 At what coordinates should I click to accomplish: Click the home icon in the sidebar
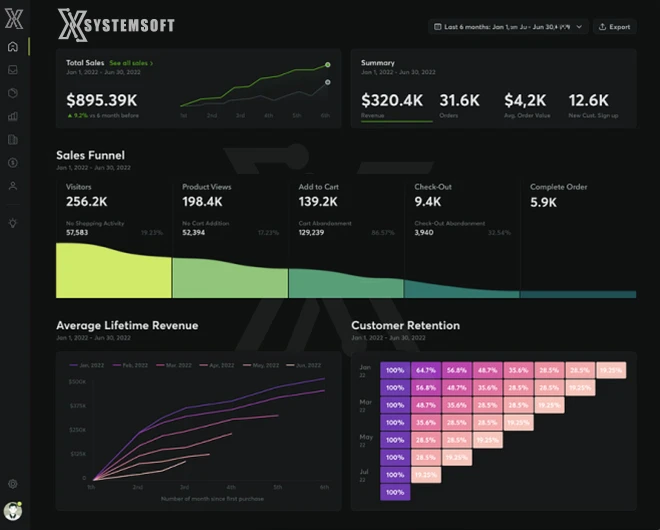[13, 47]
